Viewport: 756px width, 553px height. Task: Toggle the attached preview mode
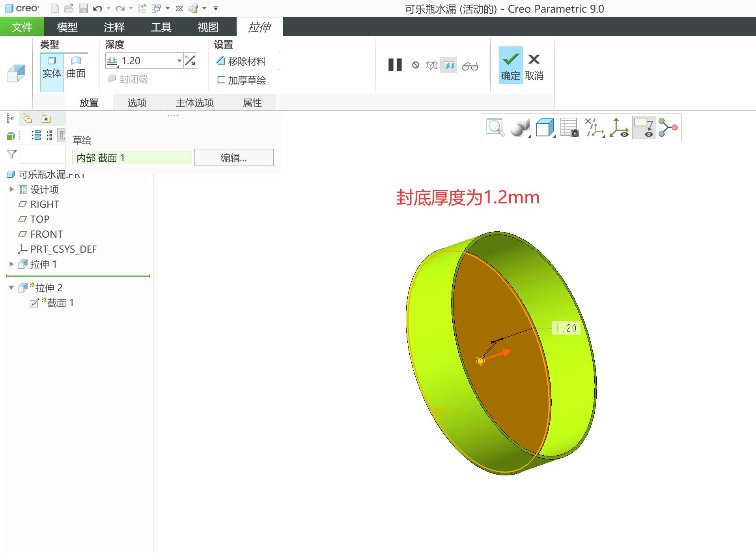[449, 65]
